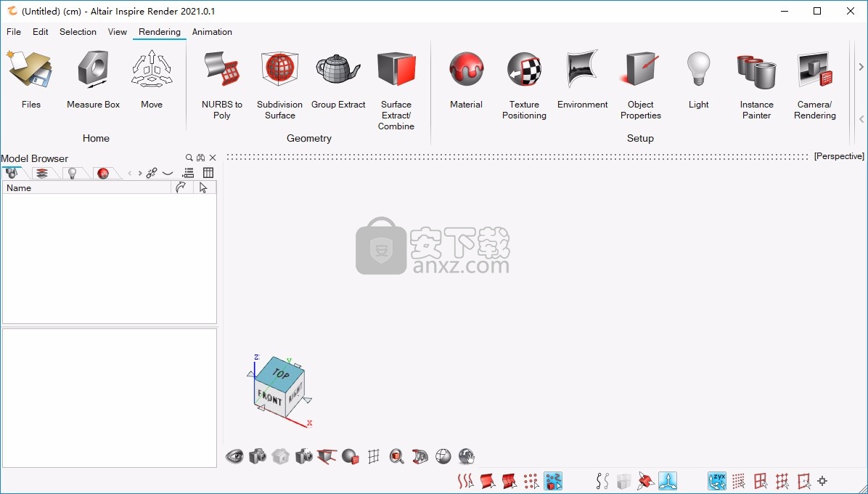Toggle the chain link icon in Model Browser
Viewport: 868px width, 494px height.
point(152,174)
